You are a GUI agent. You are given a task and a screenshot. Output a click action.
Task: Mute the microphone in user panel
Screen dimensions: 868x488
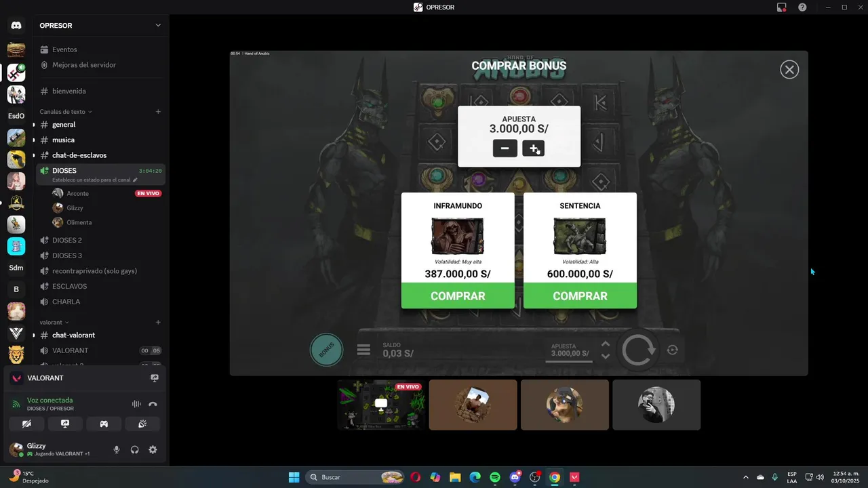tap(117, 449)
